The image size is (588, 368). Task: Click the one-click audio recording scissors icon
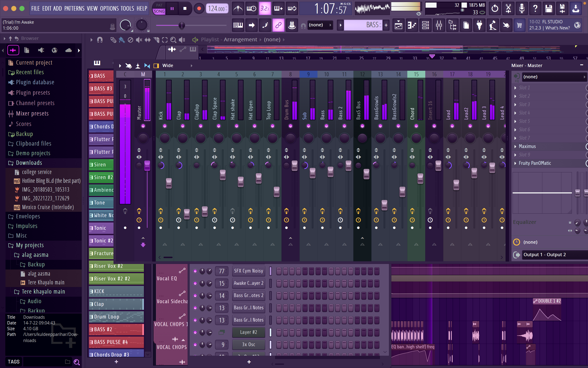508,9
